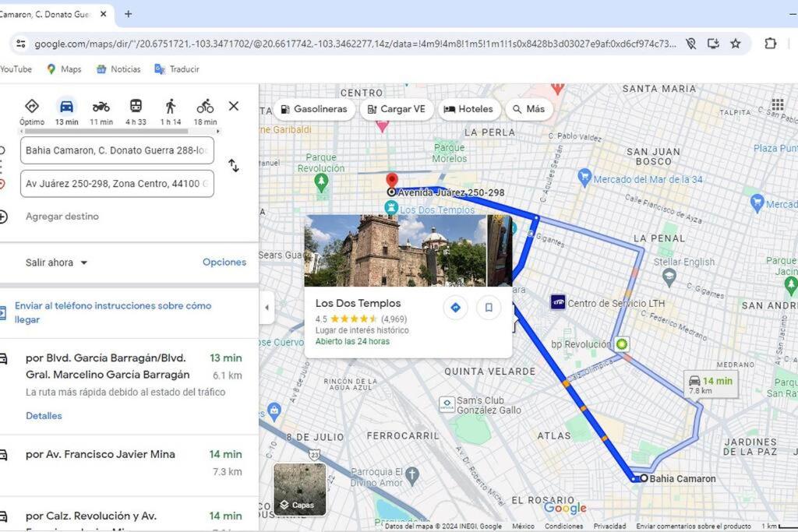Save Los Dos Templos with bookmark icon
This screenshot has height=532, width=798.
pos(489,307)
